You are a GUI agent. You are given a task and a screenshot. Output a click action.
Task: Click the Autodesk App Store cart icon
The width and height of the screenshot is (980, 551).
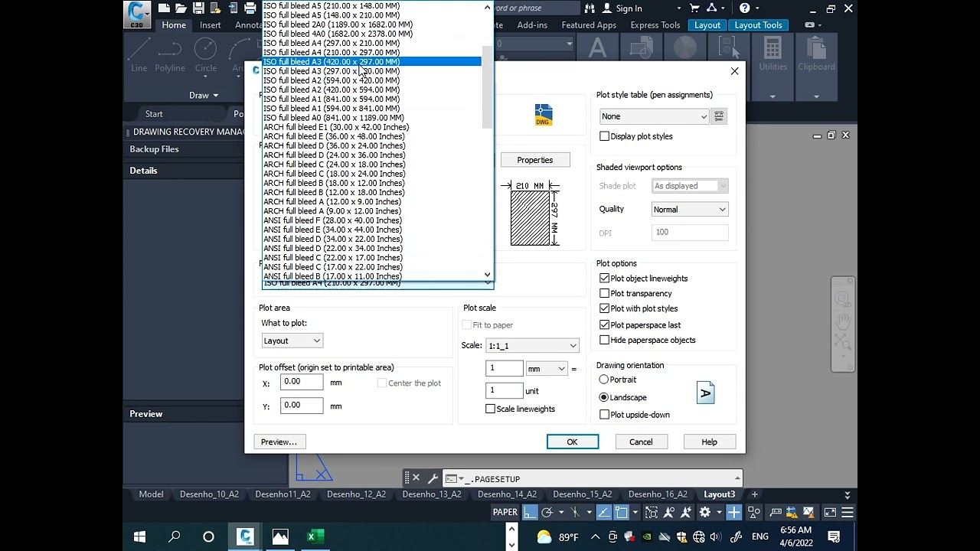(x=694, y=8)
